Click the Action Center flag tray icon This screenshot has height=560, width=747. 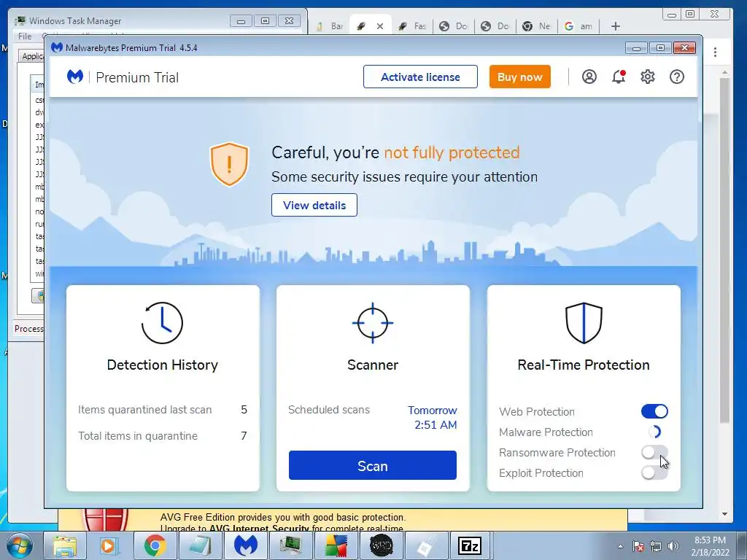[638, 546]
